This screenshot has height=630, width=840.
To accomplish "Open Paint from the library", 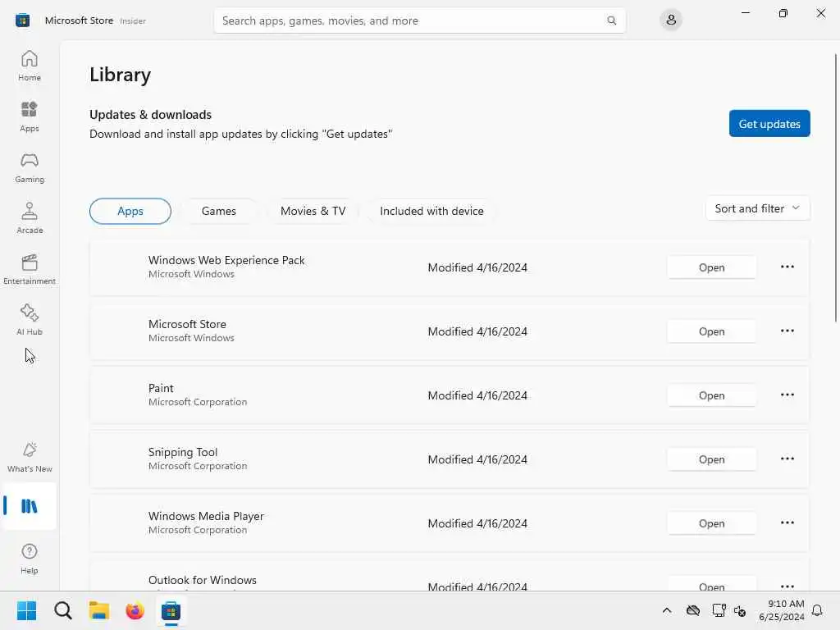I will 711,395.
